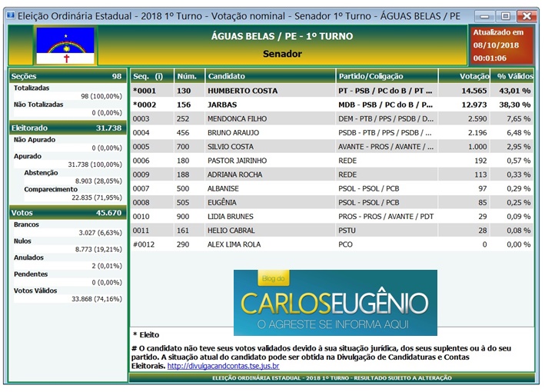Sort by the Votação column header
Image resolution: width=545 pixels, height=392 pixels.
464,76
